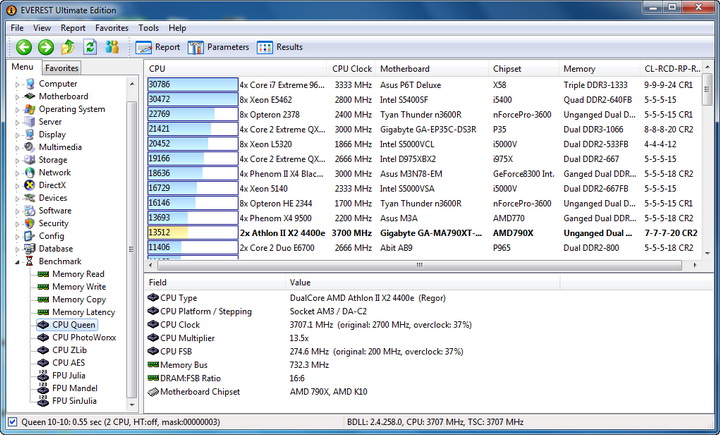Expand the Network tree node
This screenshot has height=435, width=720.
coord(17,173)
